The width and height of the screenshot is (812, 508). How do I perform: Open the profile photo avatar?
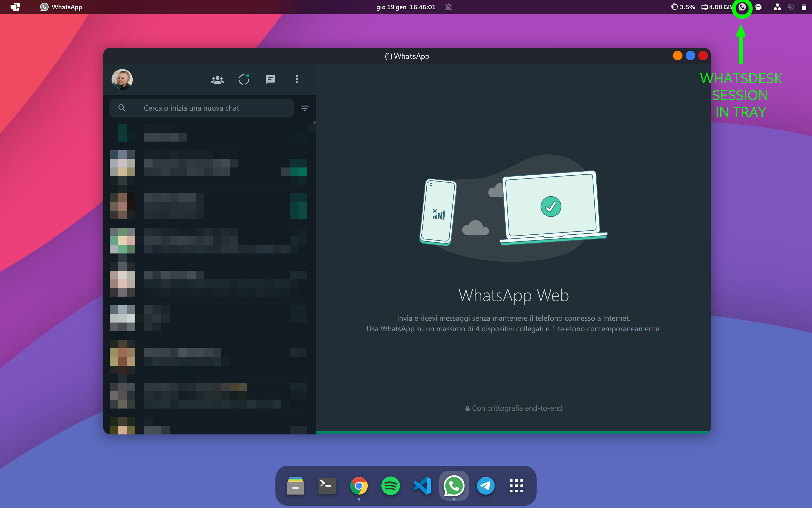122,80
